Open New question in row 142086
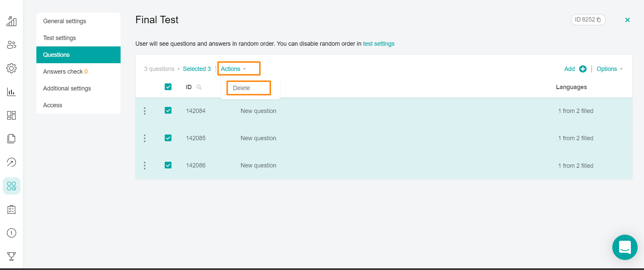Viewport: 644px width, 270px height. pos(258,165)
